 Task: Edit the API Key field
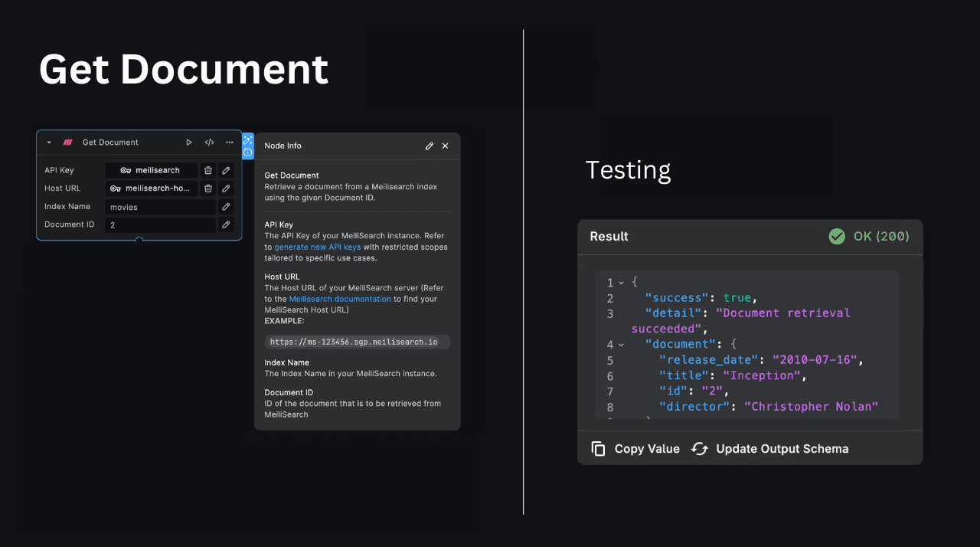pos(226,170)
